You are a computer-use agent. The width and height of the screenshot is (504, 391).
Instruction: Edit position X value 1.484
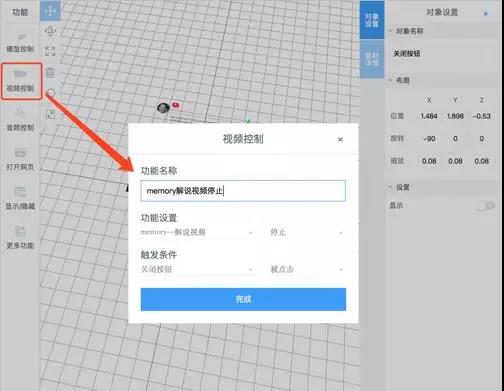coord(429,116)
